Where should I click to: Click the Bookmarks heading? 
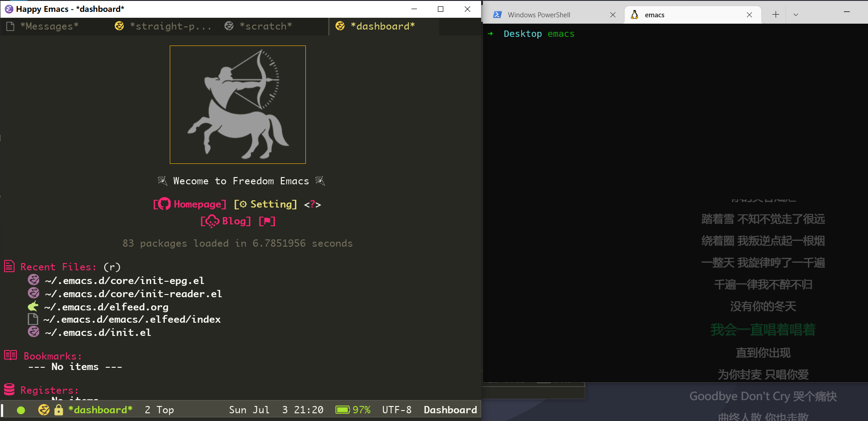pos(53,356)
